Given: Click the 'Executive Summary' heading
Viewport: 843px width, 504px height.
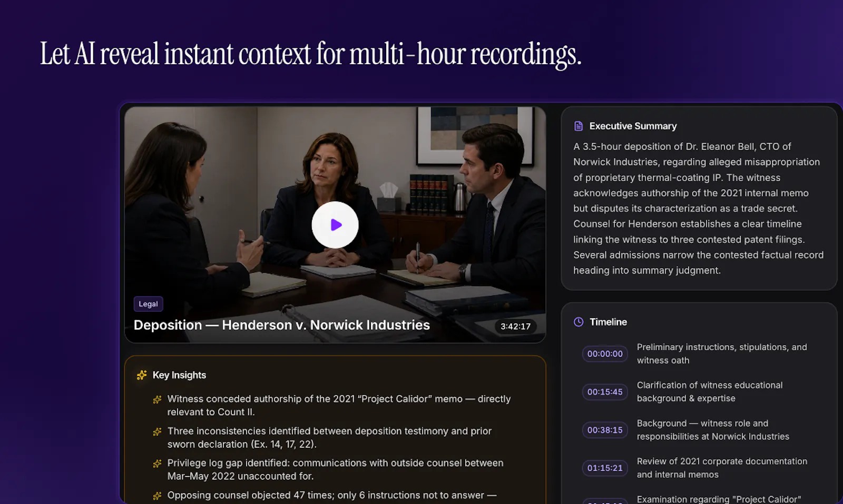Looking at the screenshot, I should pyautogui.click(x=633, y=126).
